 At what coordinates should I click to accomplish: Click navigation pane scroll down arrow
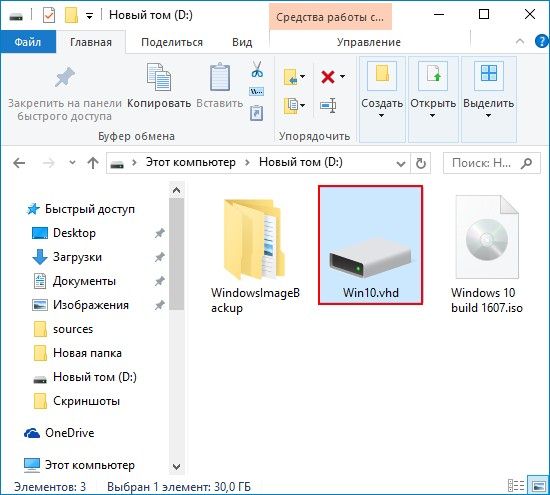coord(176,467)
